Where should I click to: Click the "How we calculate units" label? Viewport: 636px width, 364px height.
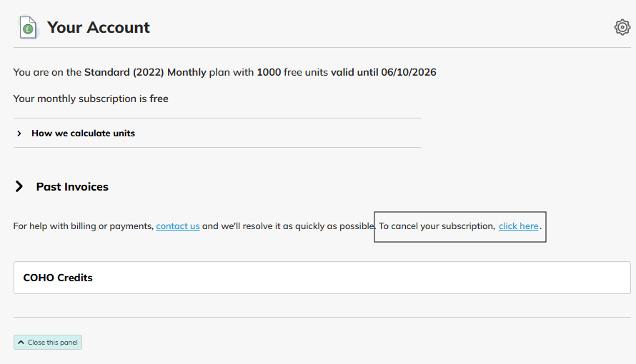[x=83, y=133]
